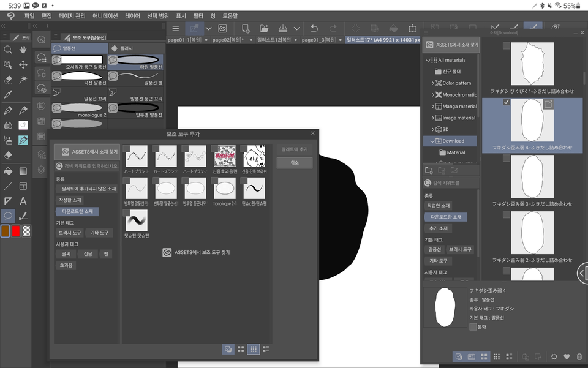Click the trash delete icon in the Material palette
This screenshot has width=588, height=368.
[579, 357]
